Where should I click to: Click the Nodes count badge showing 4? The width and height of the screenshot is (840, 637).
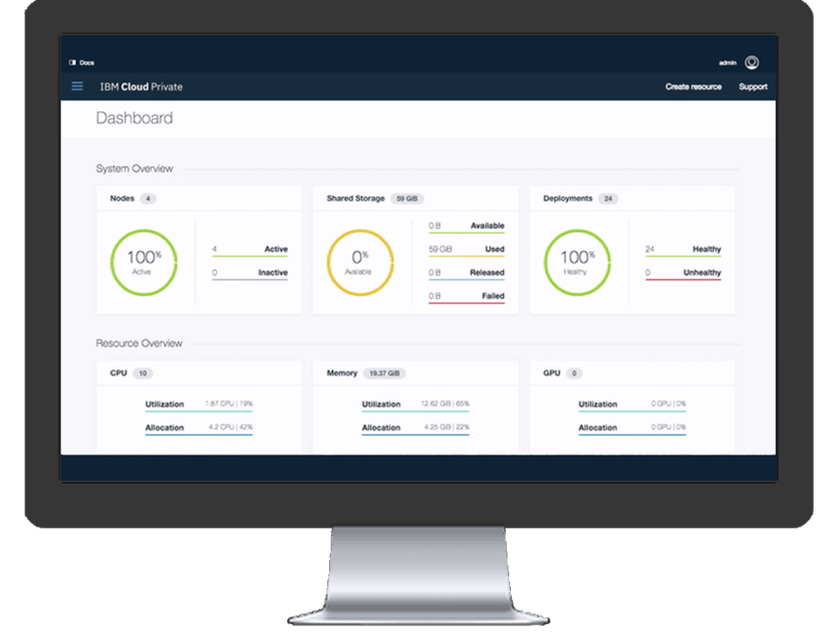click(x=147, y=199)
